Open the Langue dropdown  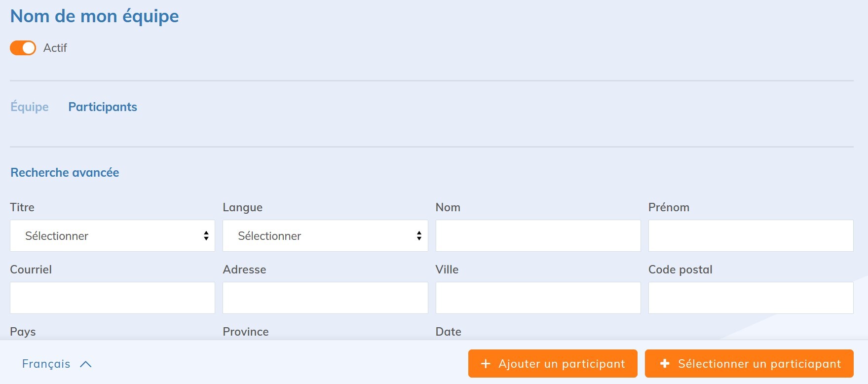pyautogui.click(x=325, y=236)
